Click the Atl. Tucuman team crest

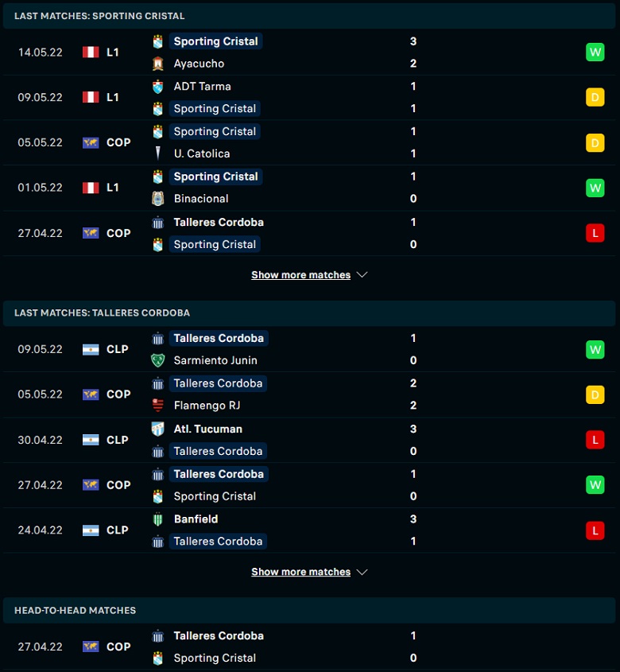157,429
